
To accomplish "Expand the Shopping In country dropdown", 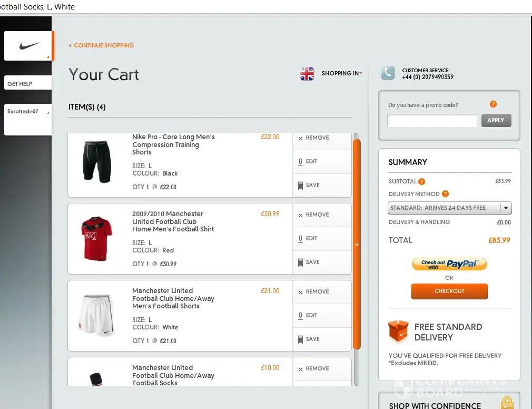I will 342,73.
